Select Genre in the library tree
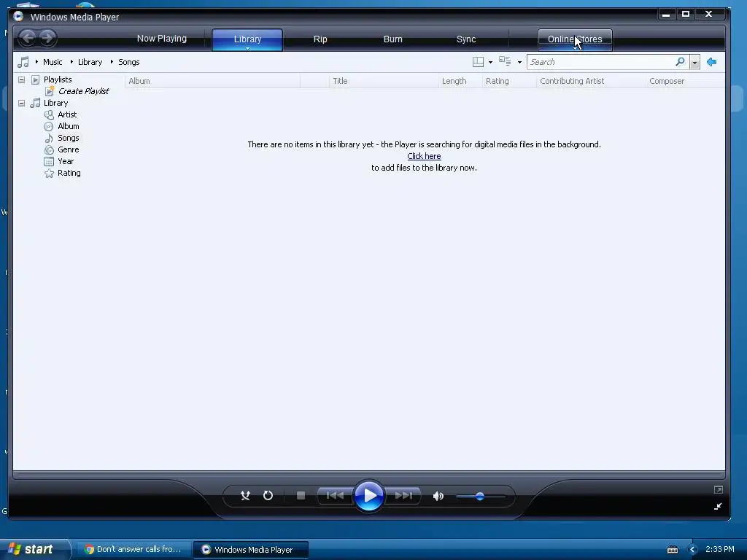The width and height of the screenshot is (747, 560). click(x=68, y=149)
